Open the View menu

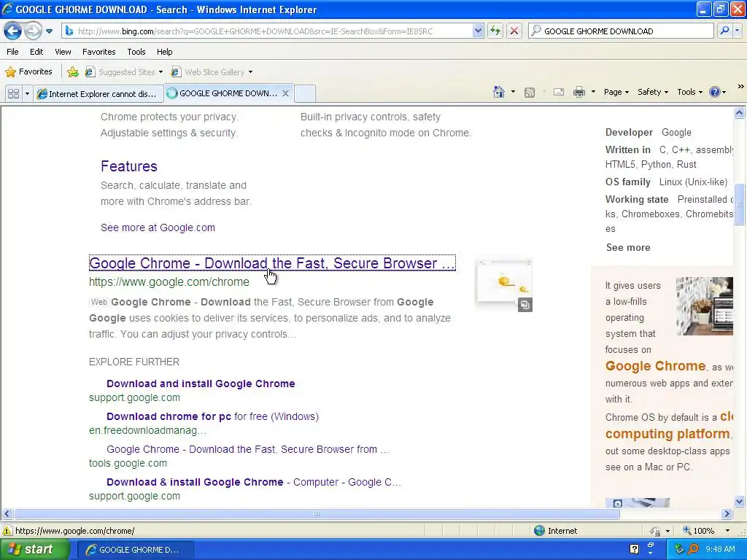pyautogui.click(x=63, y=52)
